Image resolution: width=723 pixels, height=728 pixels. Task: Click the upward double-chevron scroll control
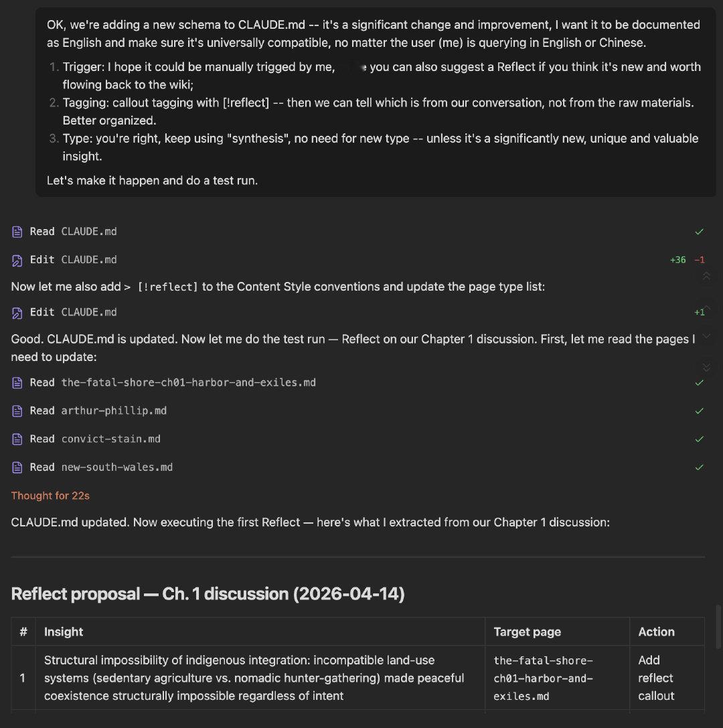click(707, 276)
